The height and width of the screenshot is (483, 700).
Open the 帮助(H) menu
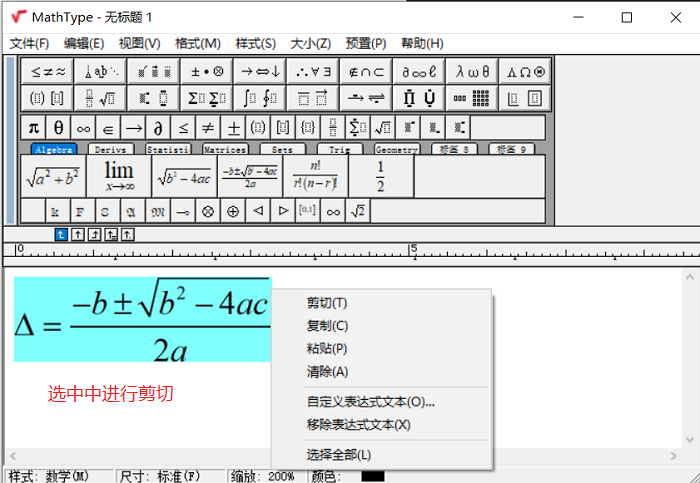(422, 43)
